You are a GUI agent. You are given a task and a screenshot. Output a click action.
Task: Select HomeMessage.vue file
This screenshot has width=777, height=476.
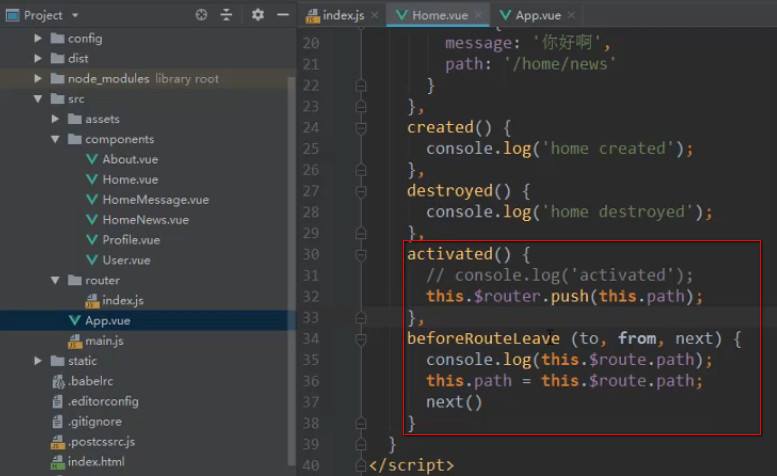click(x=156, y=200)
